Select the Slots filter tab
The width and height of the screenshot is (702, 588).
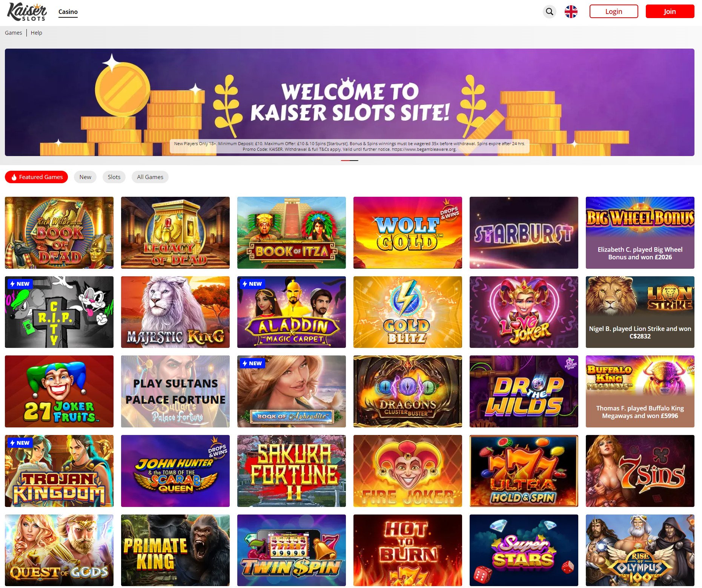pyautogui.click(x=114, y=177)
